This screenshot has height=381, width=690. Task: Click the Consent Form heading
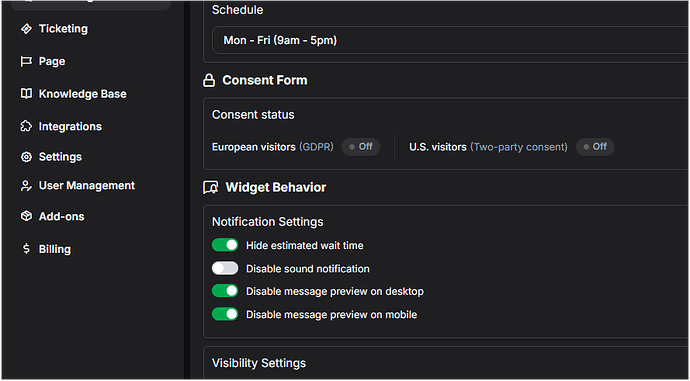click(264, 81)
